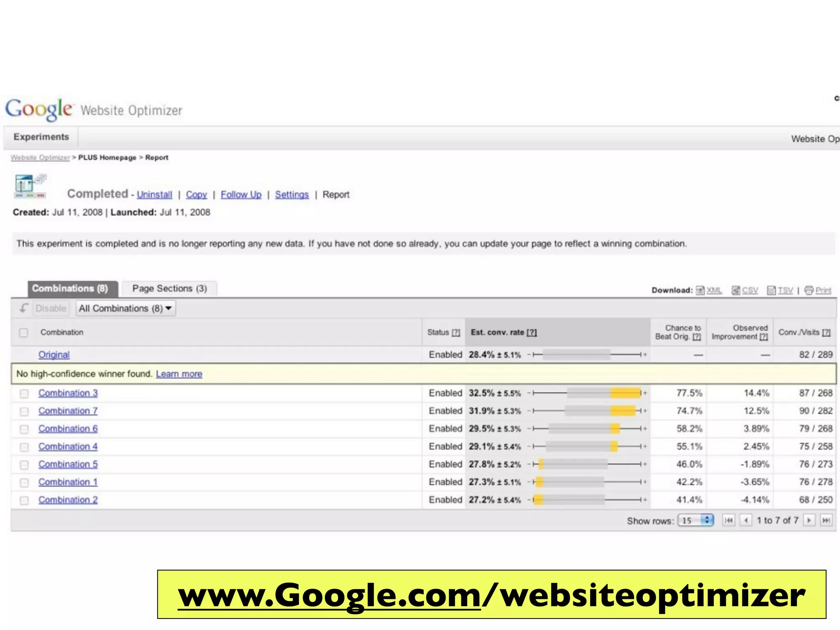Go to next page of rows
This screenshot has height=630, width=840.
coord(809,520)
